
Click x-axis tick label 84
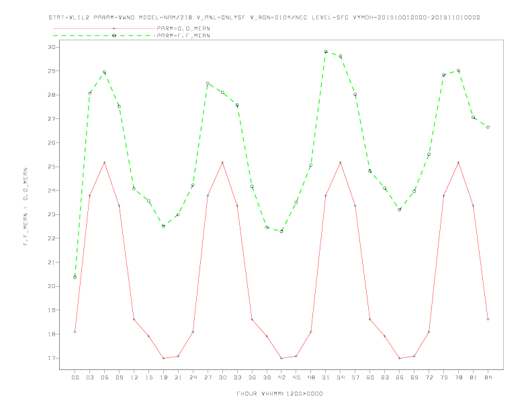pos(488,377)
